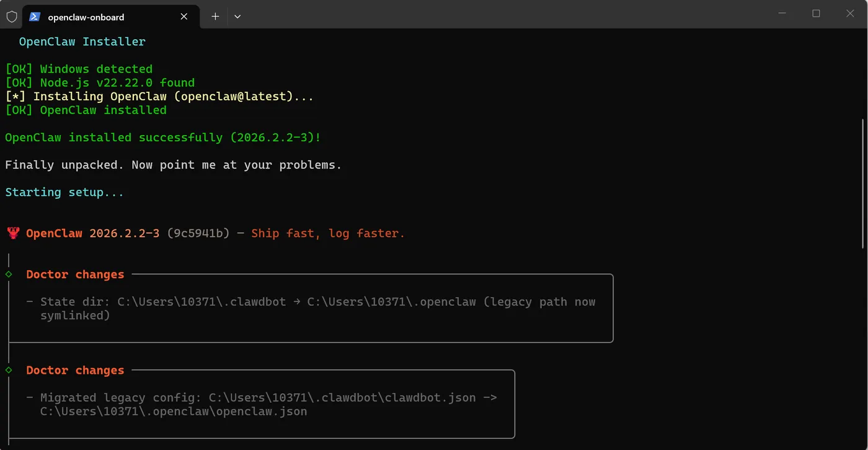Screen dimensions: 868x450
Task: Click the Migrated legacy config line
Action: [x=262, y=404]
